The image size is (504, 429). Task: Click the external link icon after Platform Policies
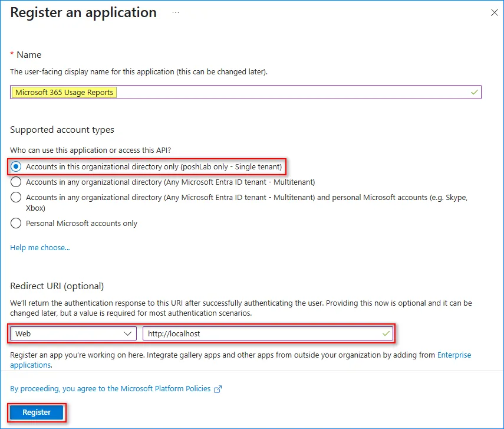coord(218,389)
